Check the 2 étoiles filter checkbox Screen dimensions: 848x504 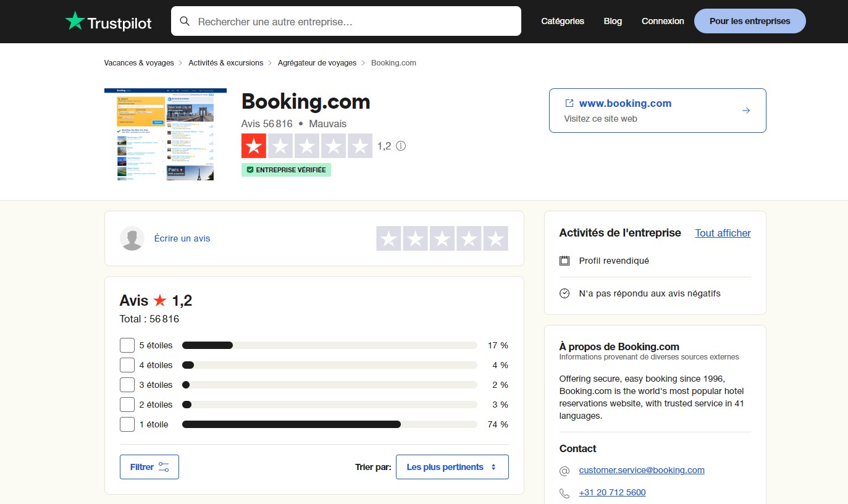tap(127, 405)
